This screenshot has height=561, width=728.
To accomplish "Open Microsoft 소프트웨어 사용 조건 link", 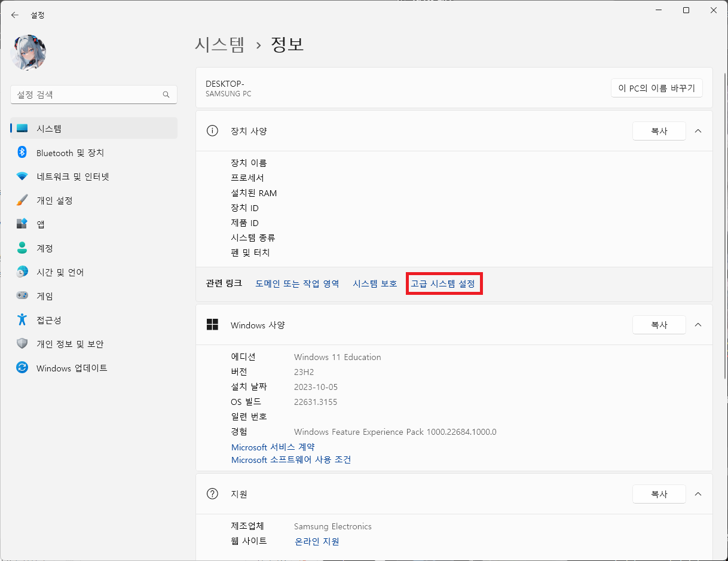I will (x=291, y=460).
